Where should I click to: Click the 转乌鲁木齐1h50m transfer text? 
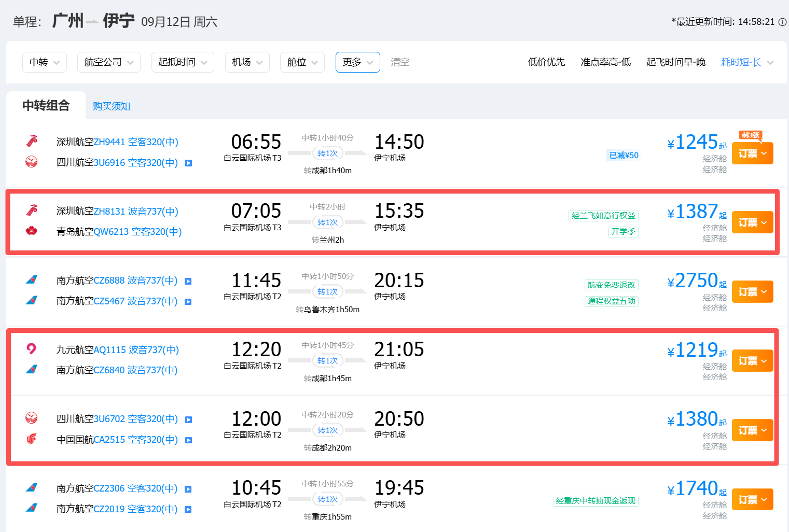(x=327, y=310)
